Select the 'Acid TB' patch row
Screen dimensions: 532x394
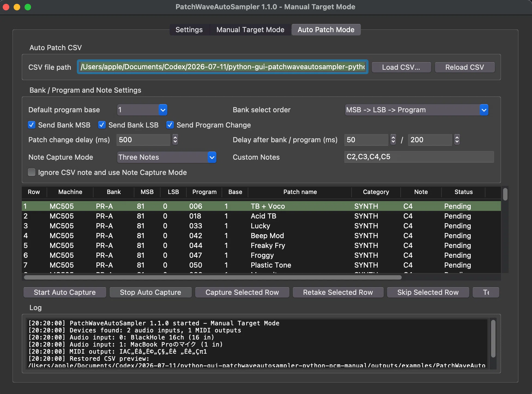tap(261, 216)
